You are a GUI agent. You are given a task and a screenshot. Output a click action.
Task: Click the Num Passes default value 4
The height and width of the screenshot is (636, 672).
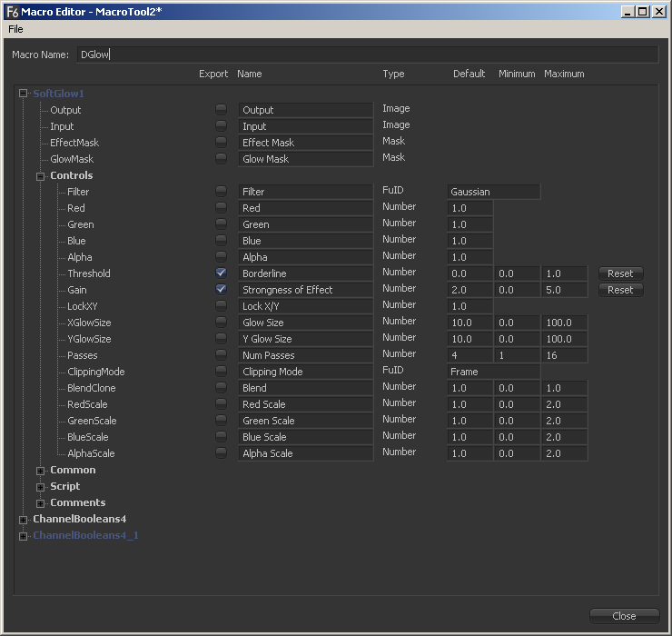[x=469, y=355]
